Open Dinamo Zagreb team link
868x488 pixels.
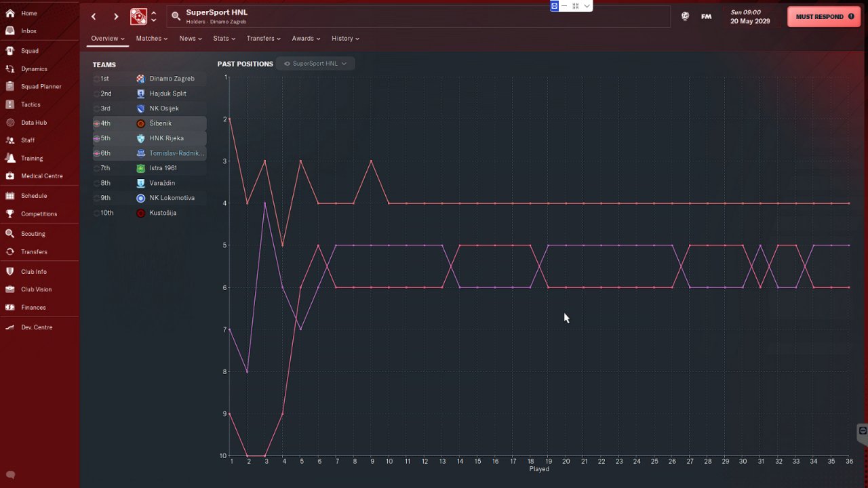[172, 79]
